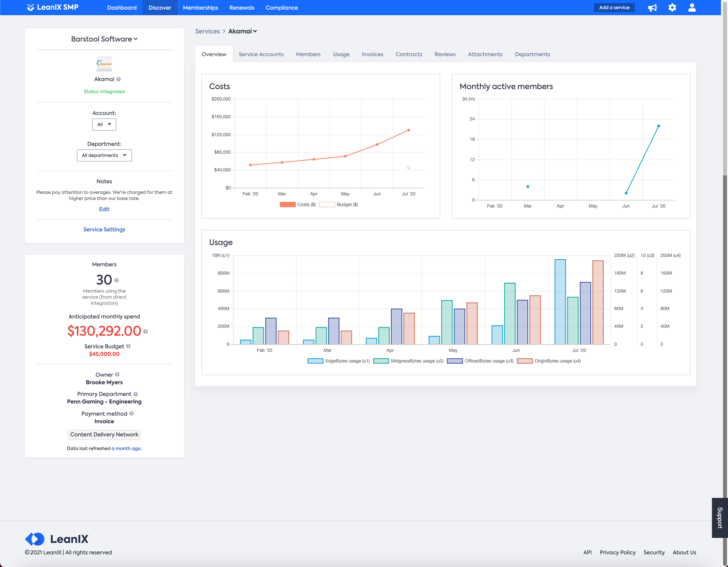Click OriginBytes usage (u4) color swatch
728x567 pixels.
524,361
